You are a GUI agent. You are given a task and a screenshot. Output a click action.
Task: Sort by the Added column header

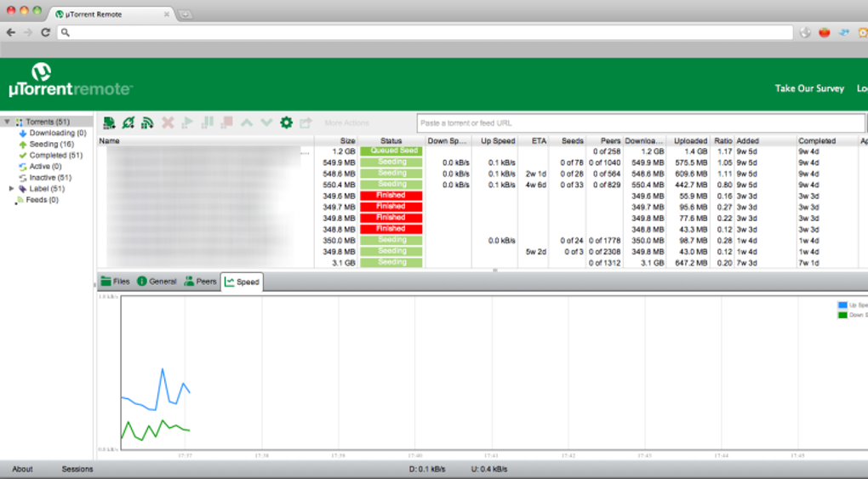[x=765, y=141]
